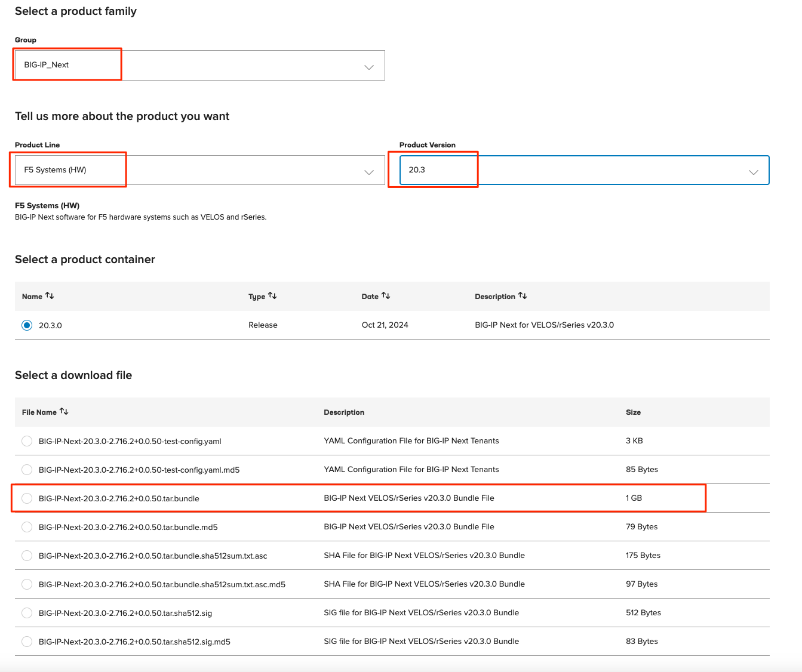Click the Release type cell
This screenshot has width=802, height=672.
point(263,325)
